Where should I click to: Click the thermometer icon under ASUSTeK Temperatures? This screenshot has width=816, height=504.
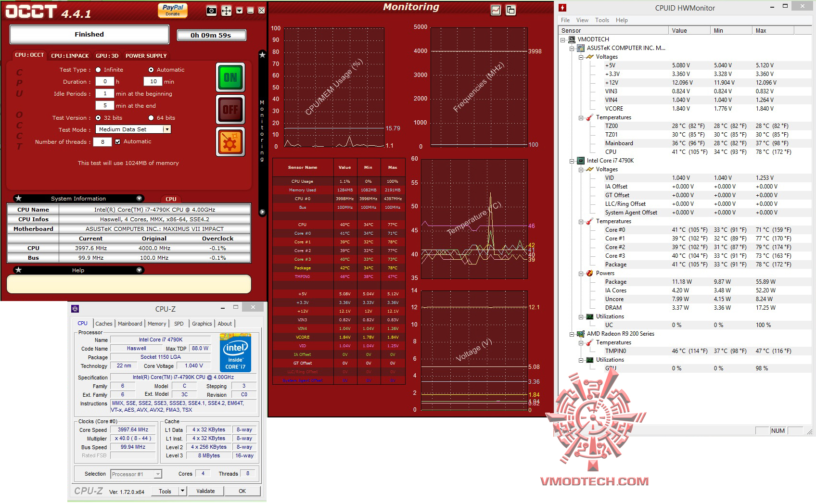(x=589, y=117)
